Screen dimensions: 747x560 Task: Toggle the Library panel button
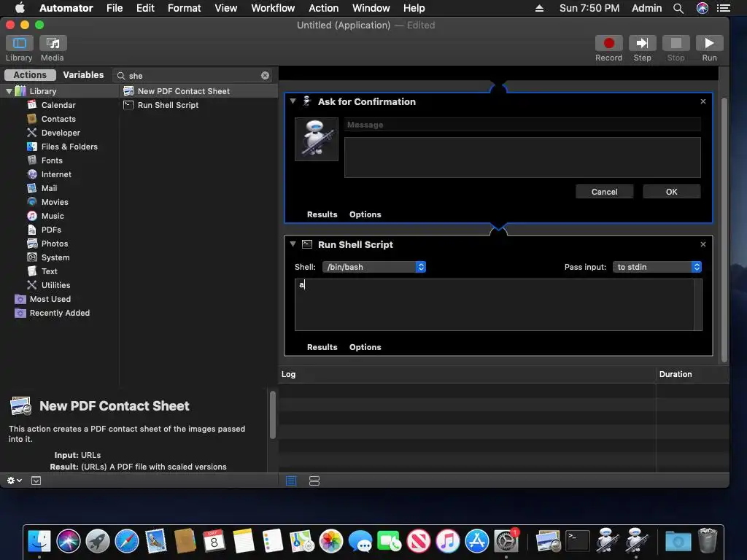(19, 43)
